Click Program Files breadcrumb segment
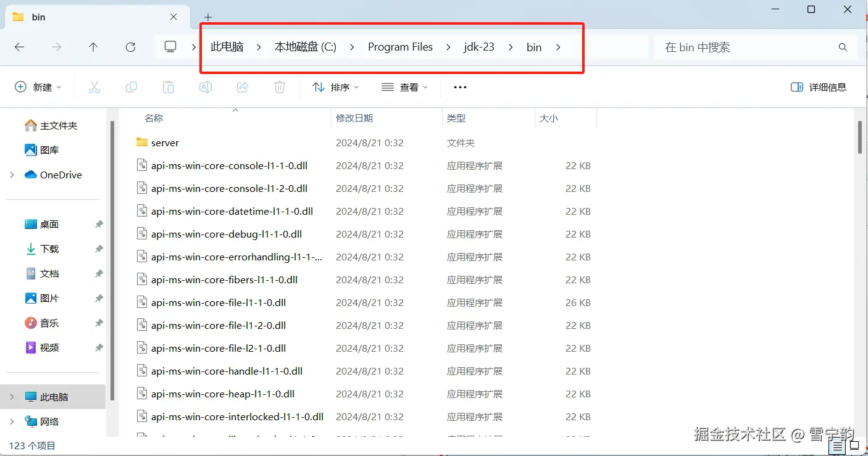The image size is (868, 456). click(x=400, y=47)
